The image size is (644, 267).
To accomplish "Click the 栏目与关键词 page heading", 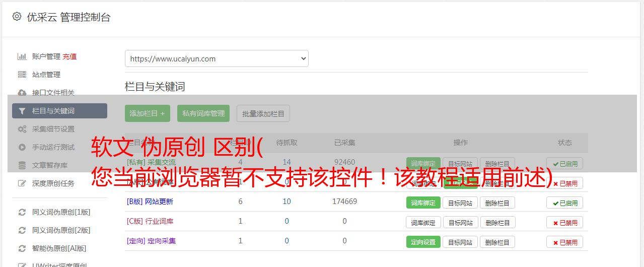I will [155, 87].
